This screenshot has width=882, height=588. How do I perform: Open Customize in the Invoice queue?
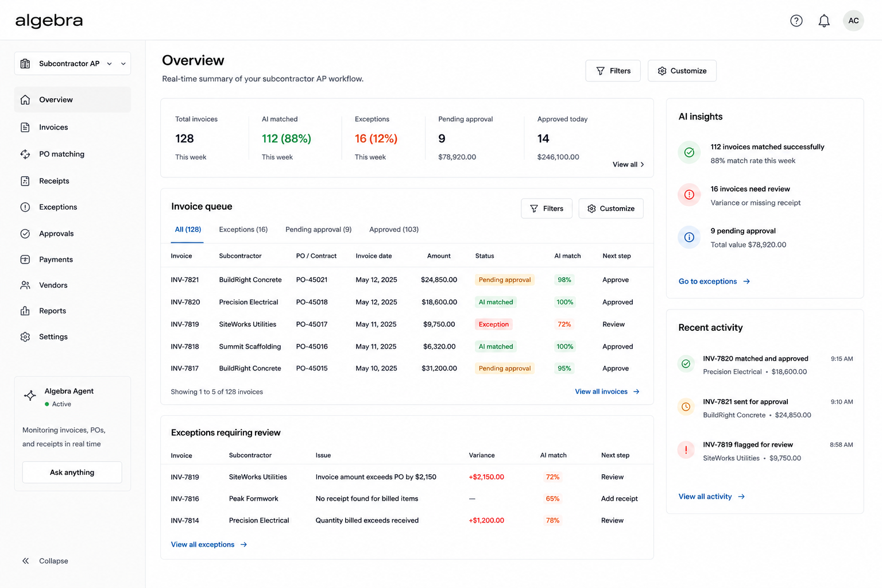[x=611, y=208]
